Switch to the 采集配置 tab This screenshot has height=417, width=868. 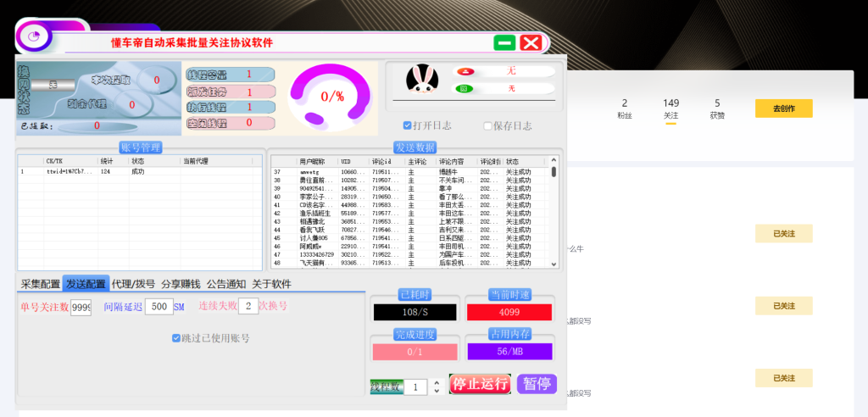click(40, 284)
